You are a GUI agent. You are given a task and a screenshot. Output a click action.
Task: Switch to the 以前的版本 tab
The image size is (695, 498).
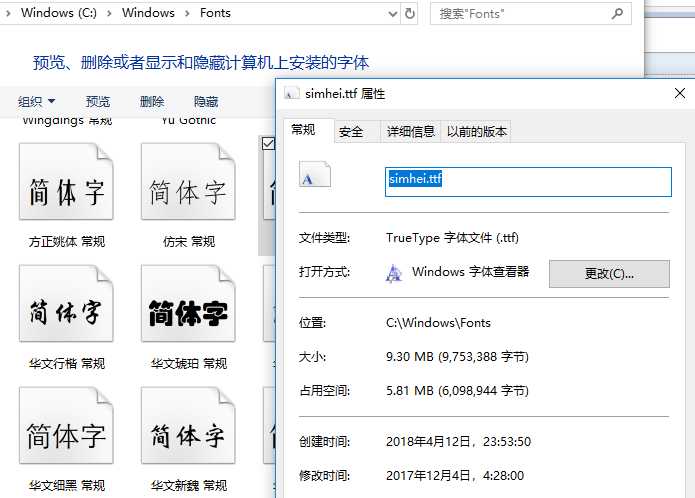476,132
